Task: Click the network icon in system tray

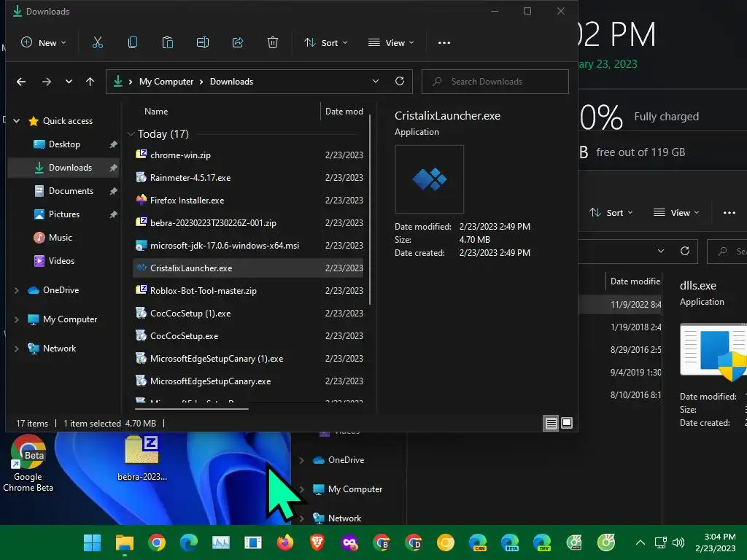Action: (661, 542)
